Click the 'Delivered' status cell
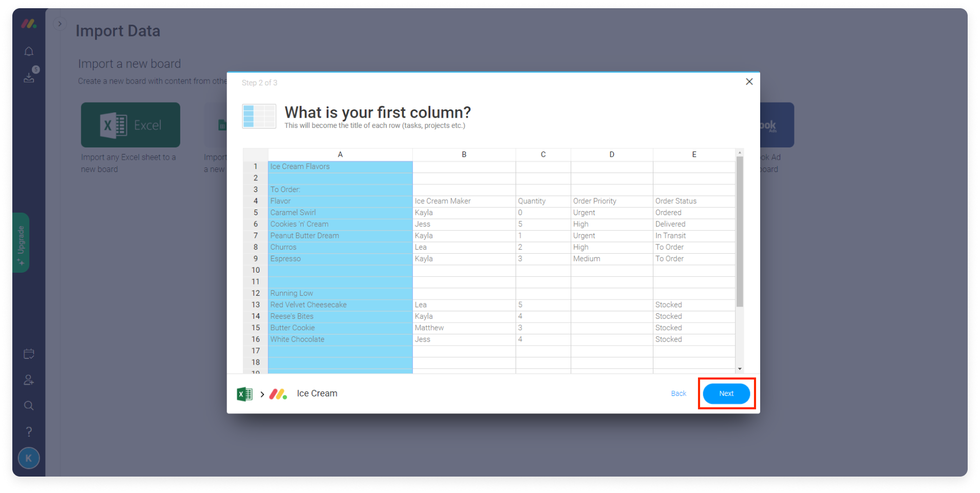 click(x=694, y=224)
